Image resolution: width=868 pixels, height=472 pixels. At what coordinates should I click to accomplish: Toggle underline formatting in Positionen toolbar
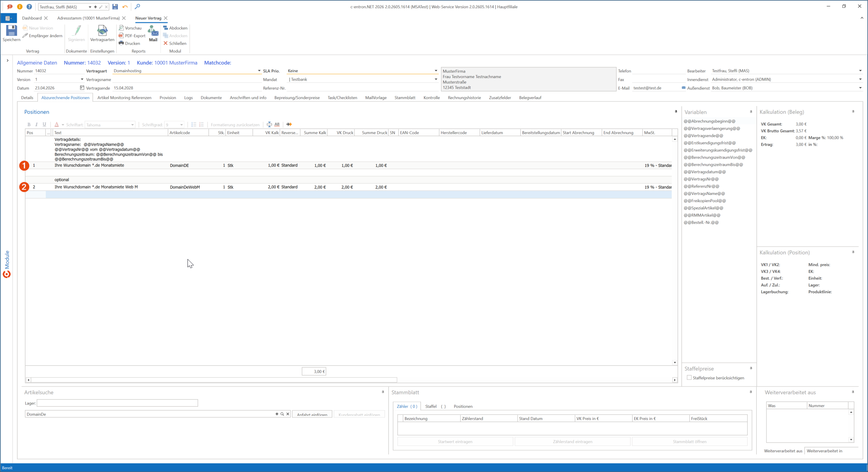[x=44, y=124]
